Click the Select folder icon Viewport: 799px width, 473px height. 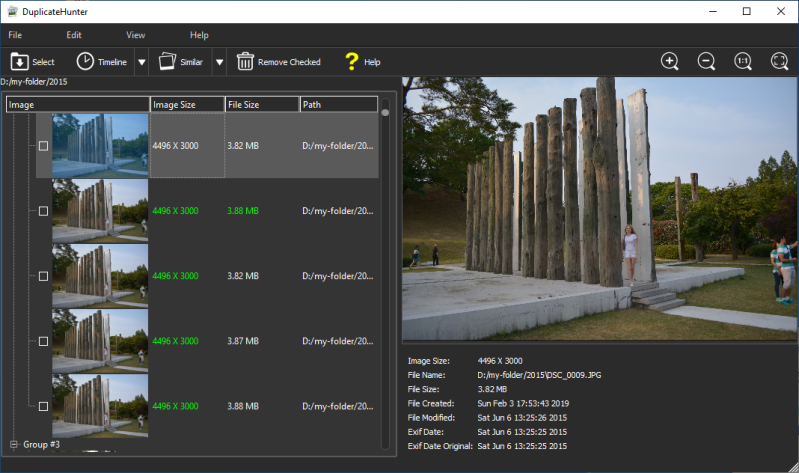[x=20, y=62]
